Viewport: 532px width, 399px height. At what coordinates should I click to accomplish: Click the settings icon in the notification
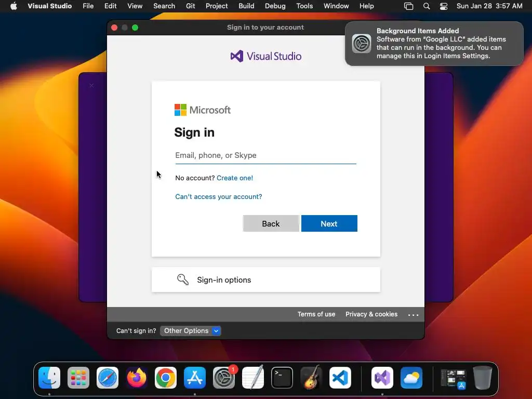[362, 44]
